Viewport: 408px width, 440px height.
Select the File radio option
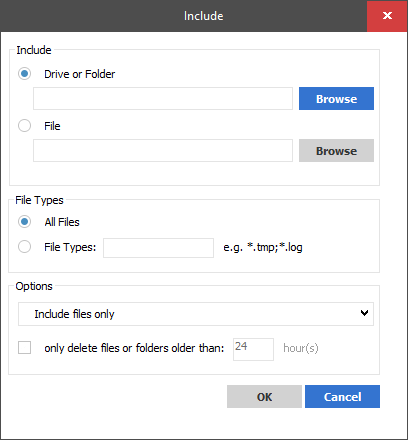(24, 126)
